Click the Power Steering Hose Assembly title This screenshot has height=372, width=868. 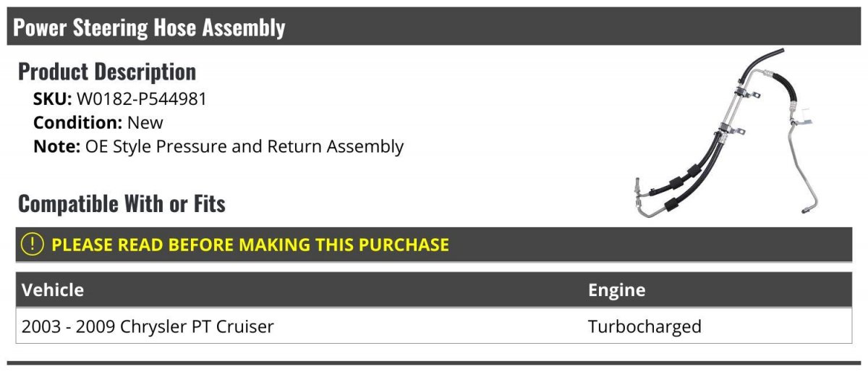150,28
